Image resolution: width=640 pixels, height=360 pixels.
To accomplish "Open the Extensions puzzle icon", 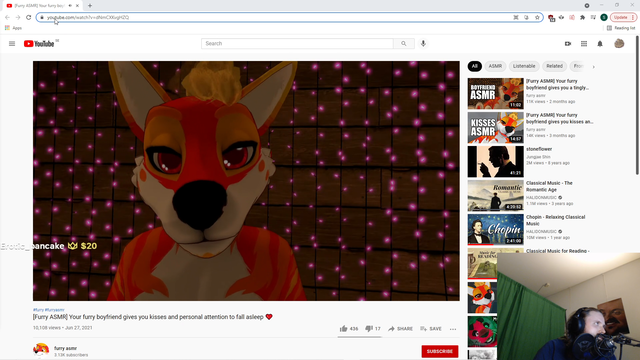I will [582, 18].
